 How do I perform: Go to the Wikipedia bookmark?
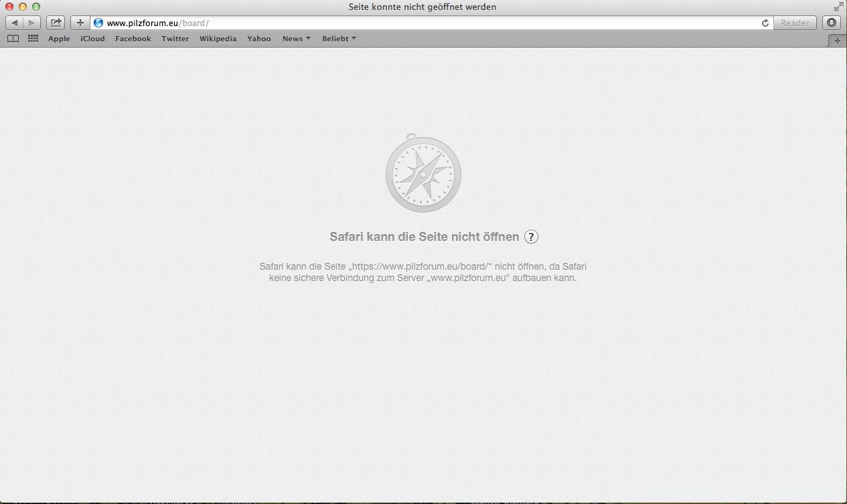pyautogui.click(x=218, y=39)
